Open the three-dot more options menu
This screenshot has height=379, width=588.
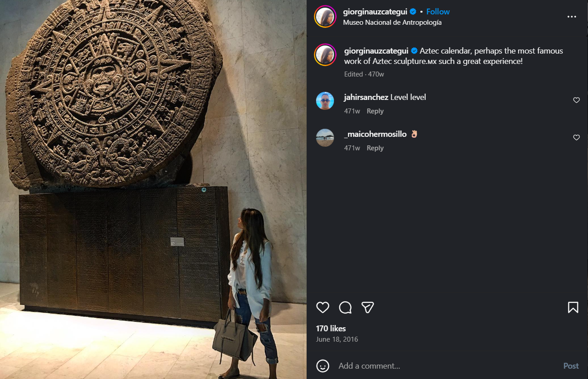click(x=572, y=17)
